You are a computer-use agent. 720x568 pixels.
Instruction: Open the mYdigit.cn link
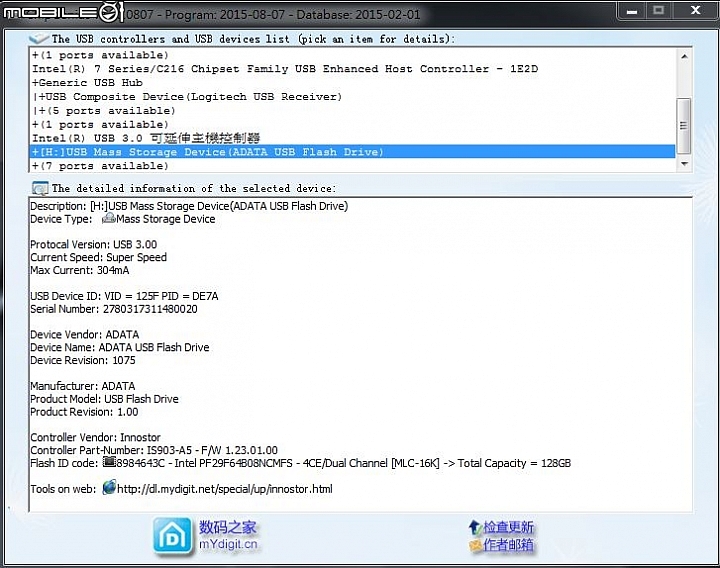pyautogui.click(x=228, y=544)
